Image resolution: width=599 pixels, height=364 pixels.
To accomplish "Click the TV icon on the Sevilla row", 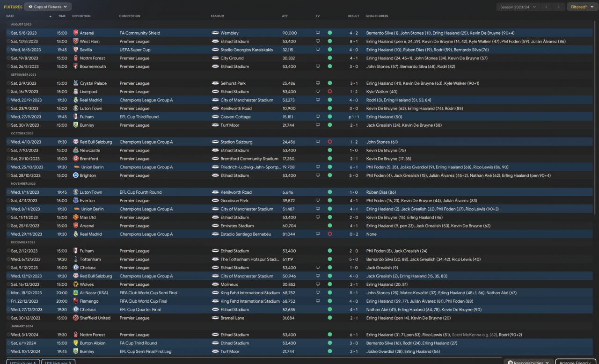I will pos(318,50).
